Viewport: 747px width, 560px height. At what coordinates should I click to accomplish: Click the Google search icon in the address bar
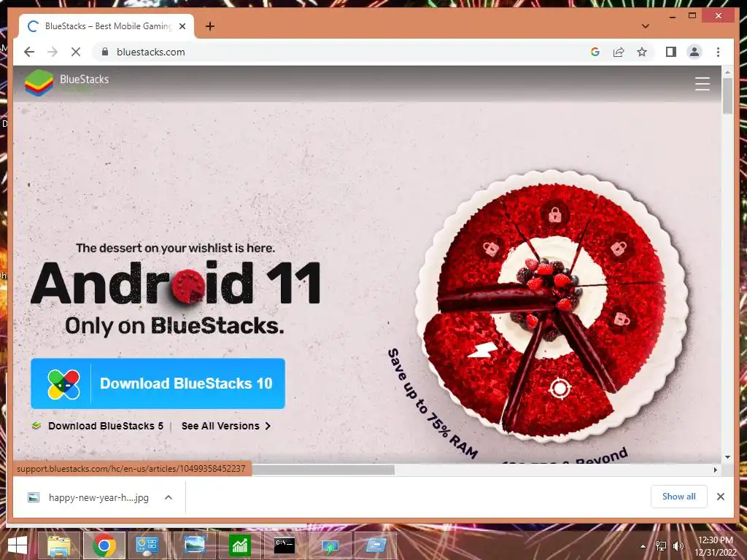pos(595,52)
